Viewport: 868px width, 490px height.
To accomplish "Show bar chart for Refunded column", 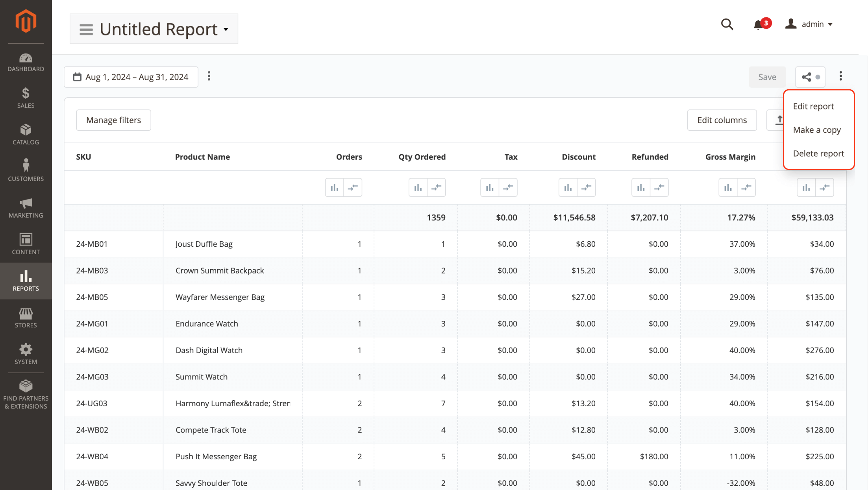I will (x=641, y=187).
